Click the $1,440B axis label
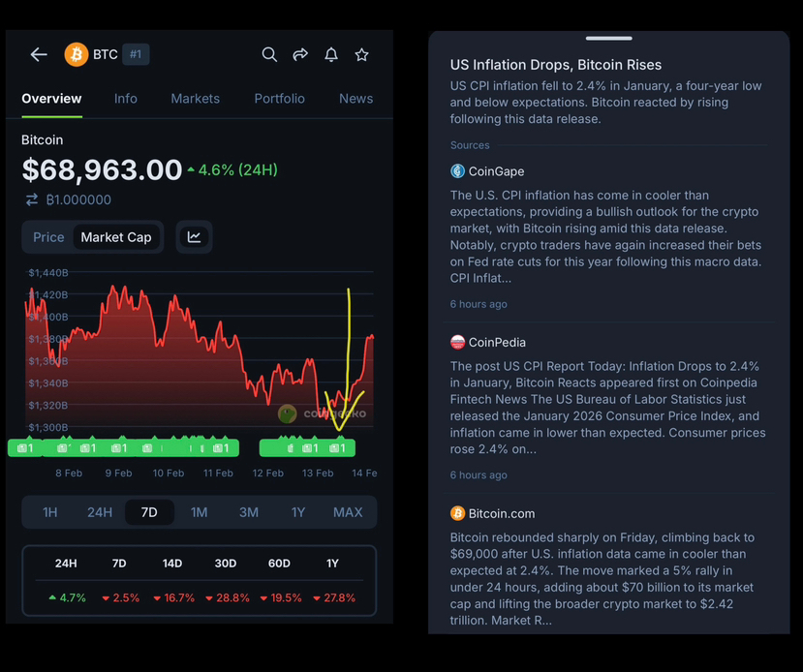Image resolution: width=803 pixels, height=672 pixels. [x=48, y=273]
